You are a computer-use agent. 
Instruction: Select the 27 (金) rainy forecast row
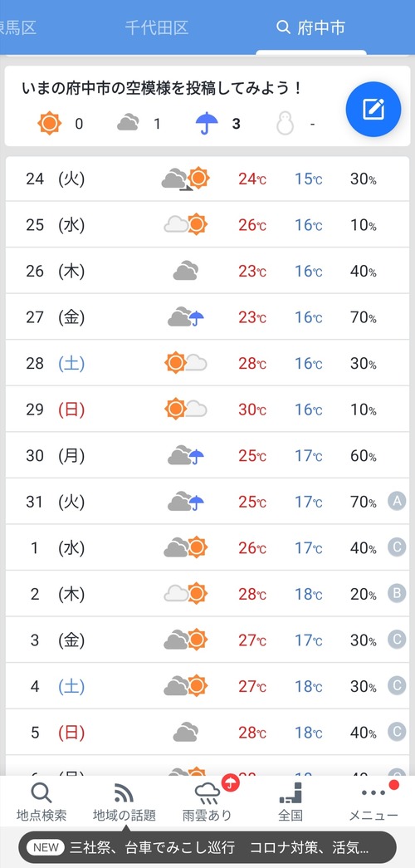tap(207, 317)
